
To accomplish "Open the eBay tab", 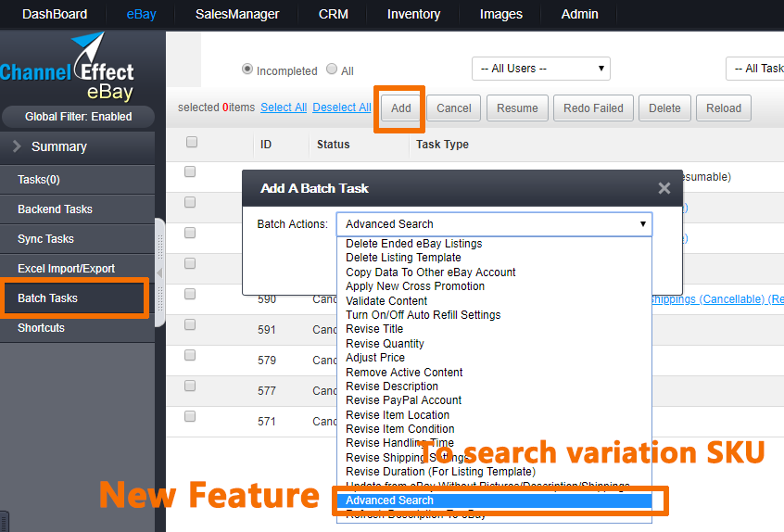I will coord(142,14).
